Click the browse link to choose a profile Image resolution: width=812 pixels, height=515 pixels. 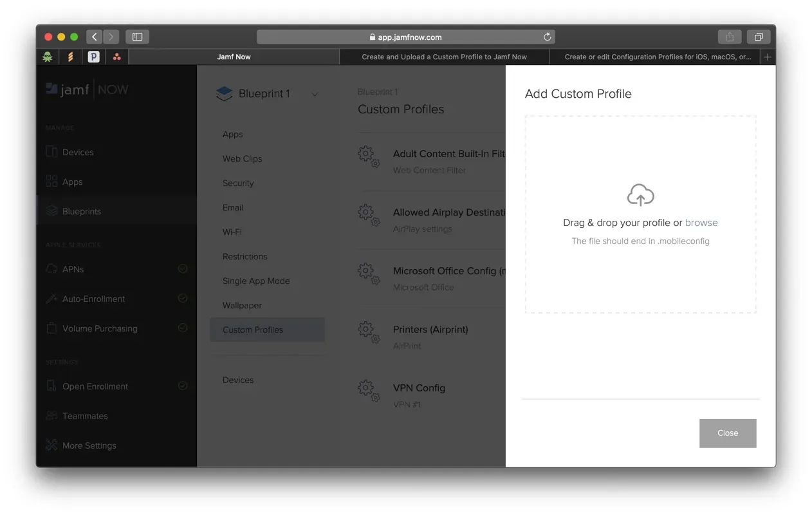coord(701,222)
